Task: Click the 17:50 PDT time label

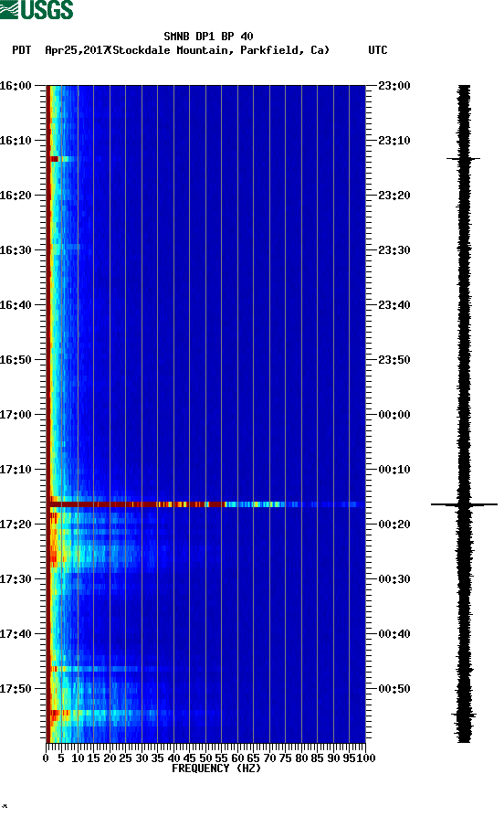Action: point(16,689)
